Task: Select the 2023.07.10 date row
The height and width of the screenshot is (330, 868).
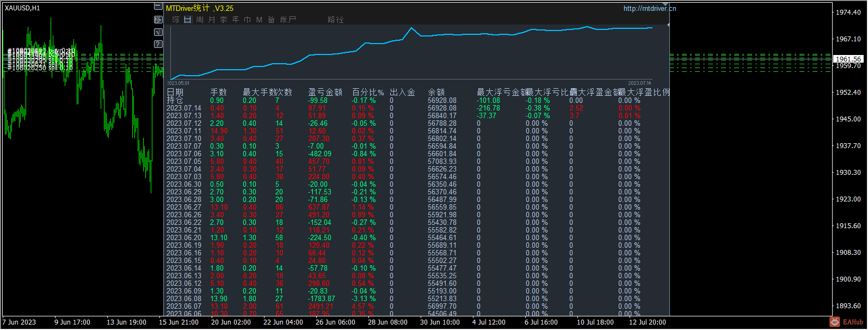Action: pos(184,139)
